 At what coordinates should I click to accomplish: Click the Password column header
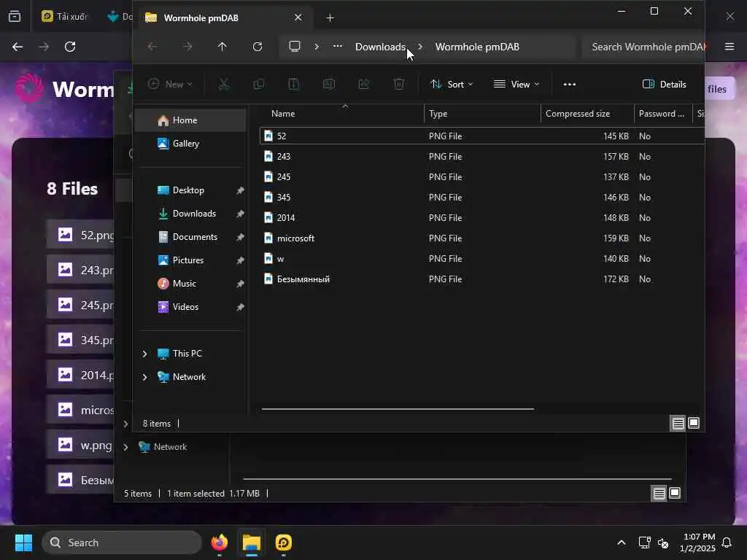(x=663, y=114)
